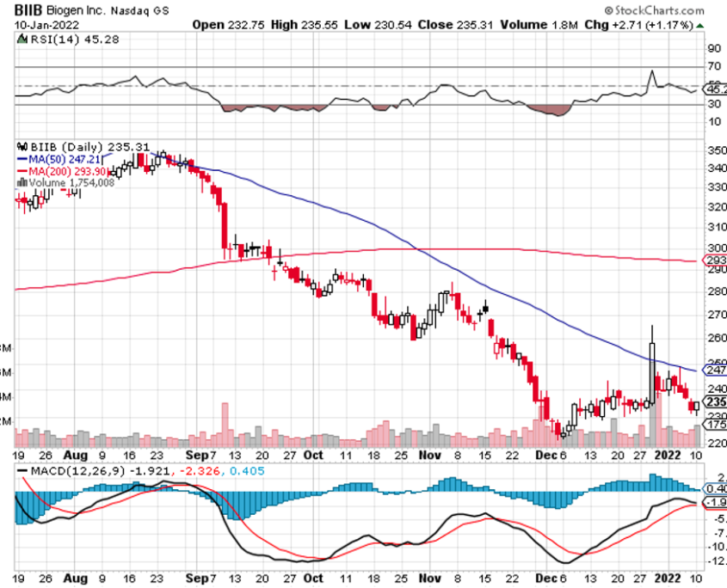Viewport: 727px width, 588px height.
Task: Click the Open 232.75 value
Action: tap(228, 25)
